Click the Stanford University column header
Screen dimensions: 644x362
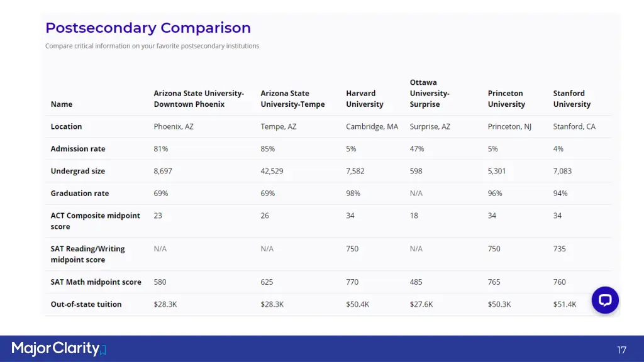572,99
